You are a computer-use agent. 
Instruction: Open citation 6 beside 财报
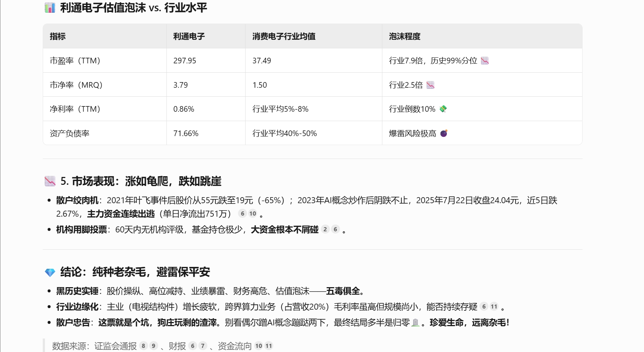[193, 346]
